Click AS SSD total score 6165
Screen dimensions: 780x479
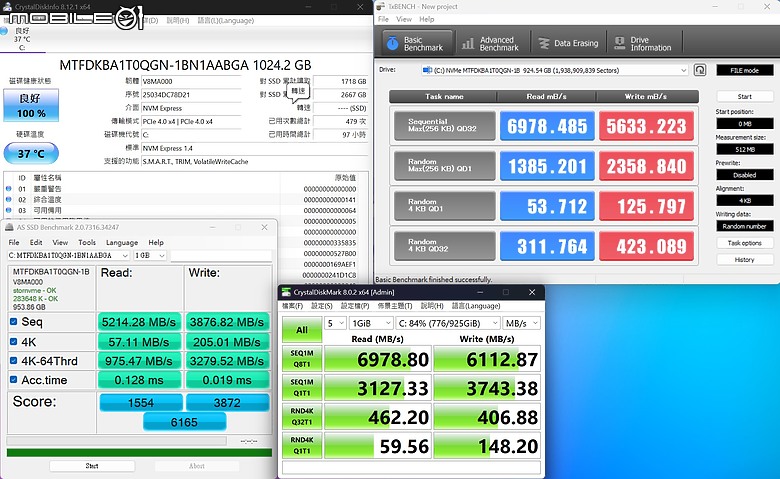(x=185, y=422)
